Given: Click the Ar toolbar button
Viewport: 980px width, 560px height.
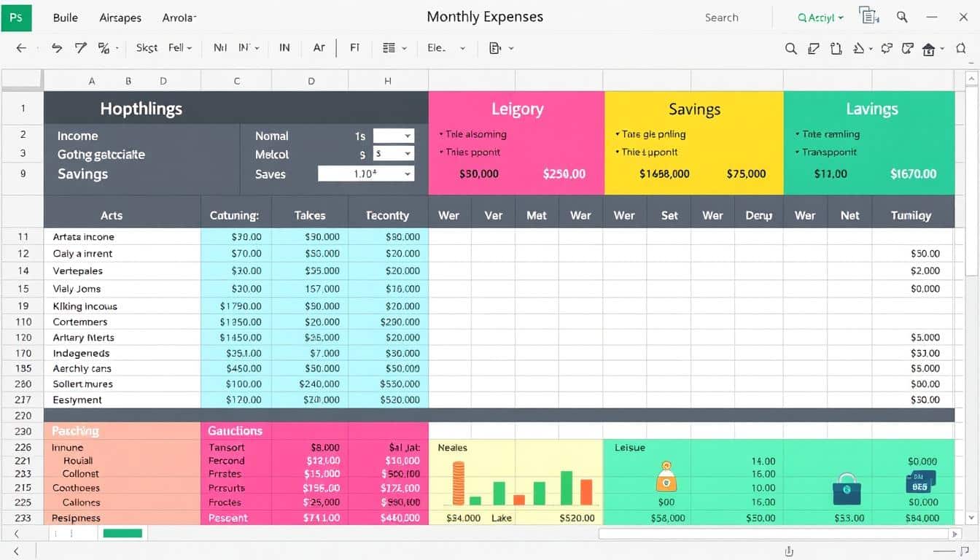Looking at the screenshot, I should 319,48.
